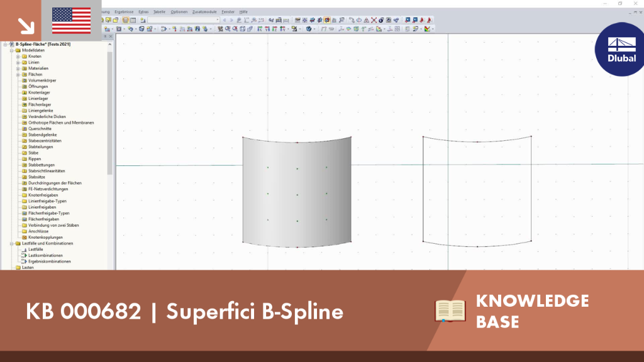This screenshot has width=644, height=362.
Task: Open the Zusatzmodule menu
Action: 204,12
